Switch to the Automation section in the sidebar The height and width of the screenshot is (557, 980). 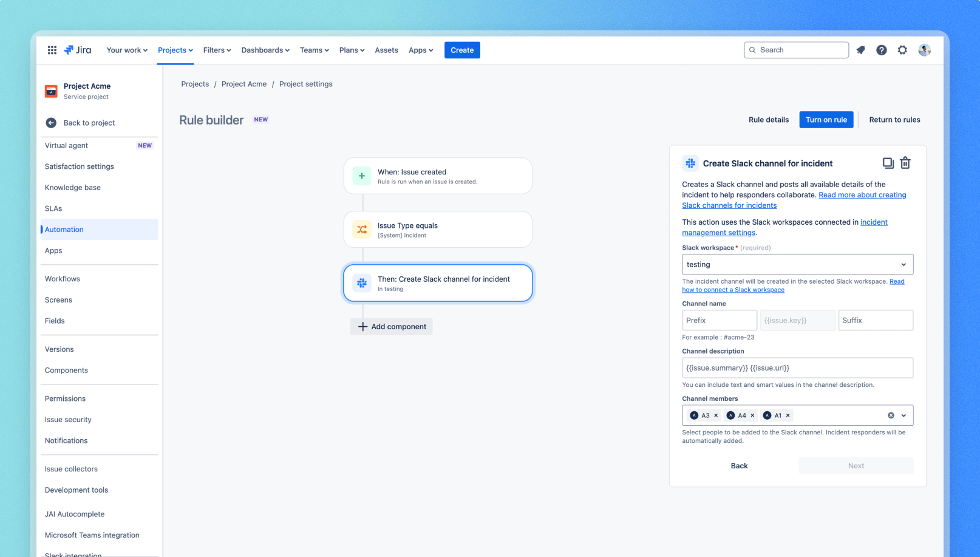64,230
